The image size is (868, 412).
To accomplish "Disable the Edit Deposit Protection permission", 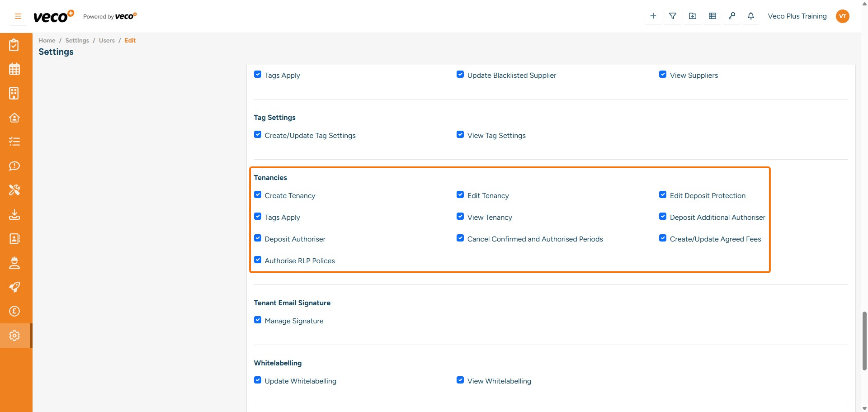I will (x=663, y=194).
